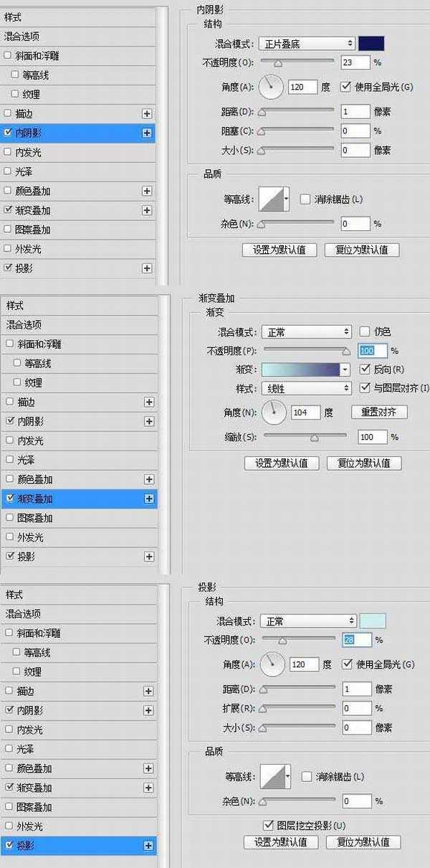Click 复位为默认值 in 内阴影 settings

point(362,250)
